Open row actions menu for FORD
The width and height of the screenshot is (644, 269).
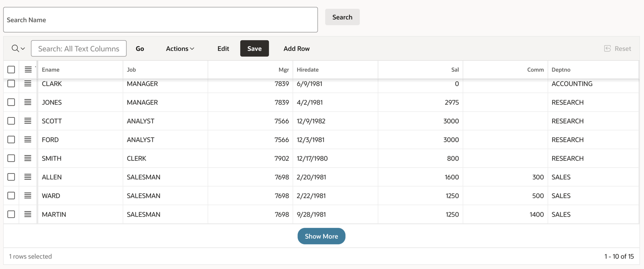click(28, 140)
